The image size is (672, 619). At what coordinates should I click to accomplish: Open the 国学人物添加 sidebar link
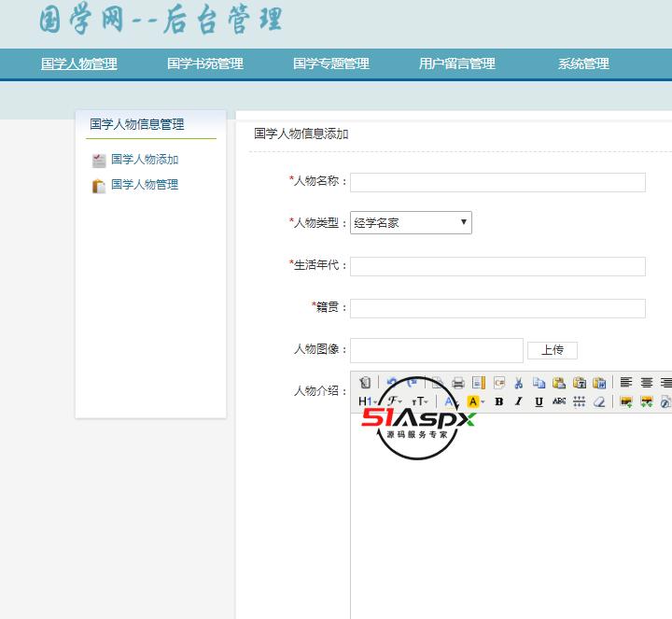(x=145, y=160)
